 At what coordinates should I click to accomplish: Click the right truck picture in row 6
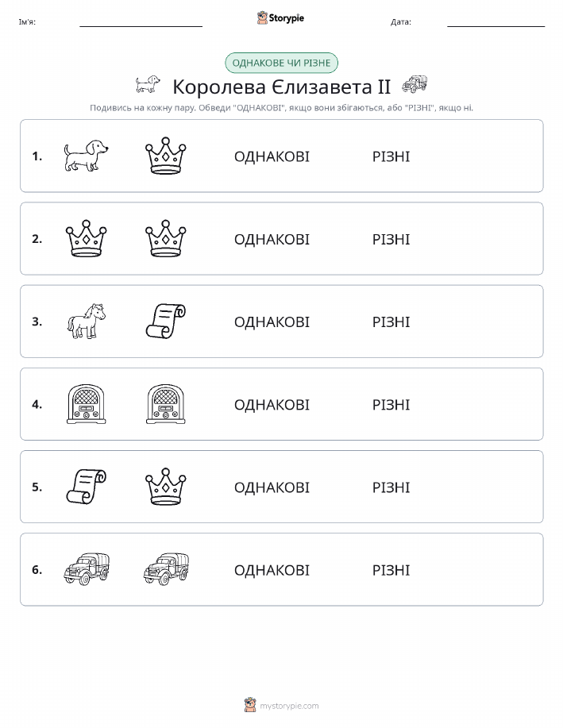click(x=166, y=569)
